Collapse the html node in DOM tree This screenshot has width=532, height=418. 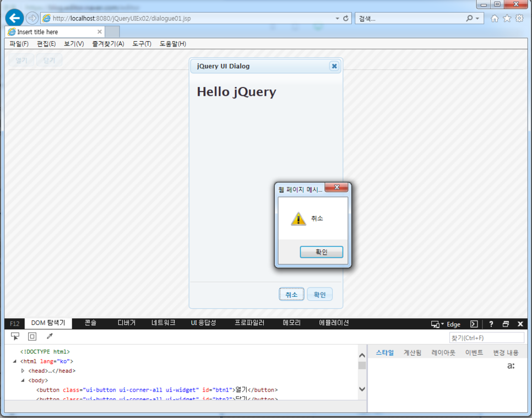click(x=14, y=361)
